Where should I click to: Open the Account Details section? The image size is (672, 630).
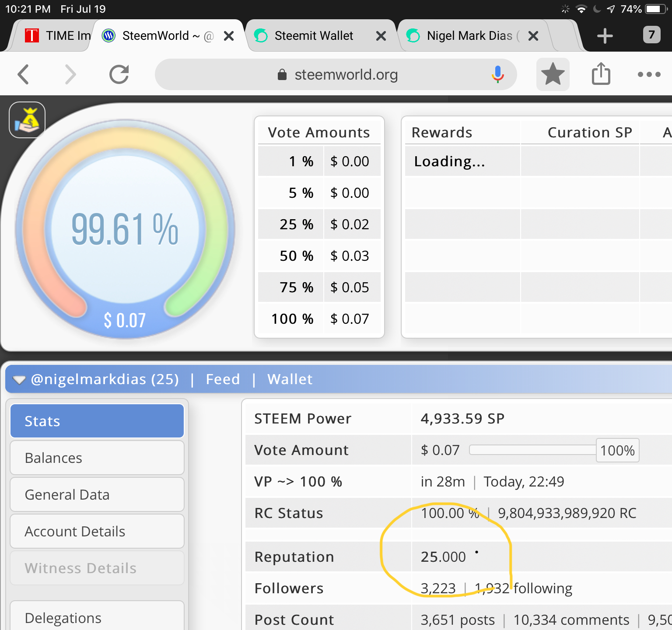tap(97, 531)
